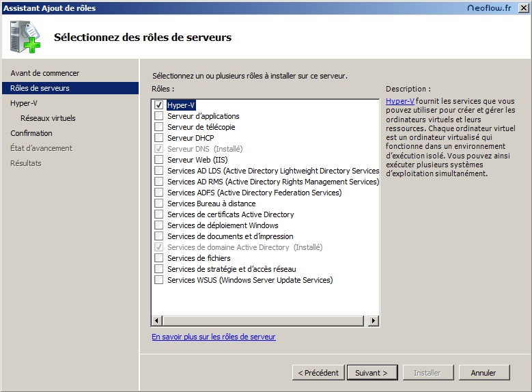
Task: Click the grayed Serveur DNS checkbox
Action: (158, 149)
